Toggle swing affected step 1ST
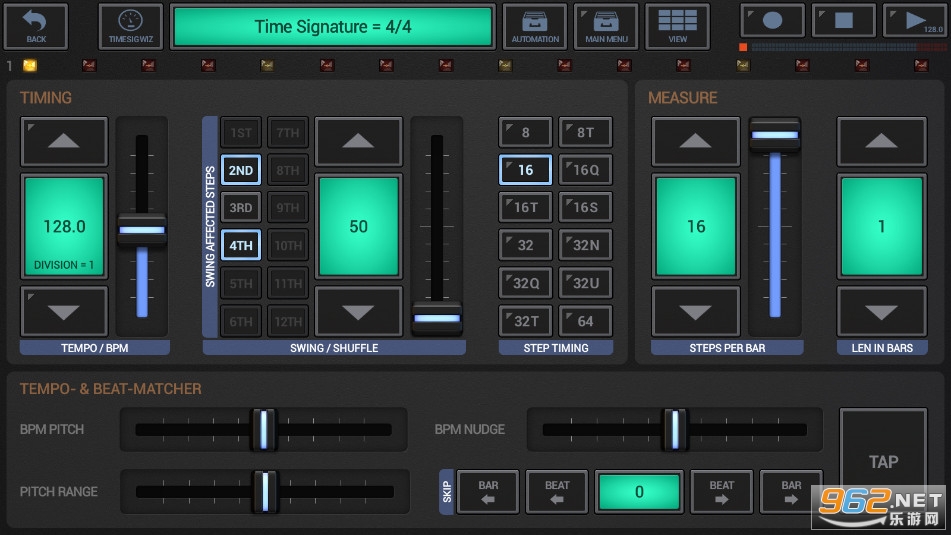951x535 pixels. pyautogui.click(x=241, y=133)
